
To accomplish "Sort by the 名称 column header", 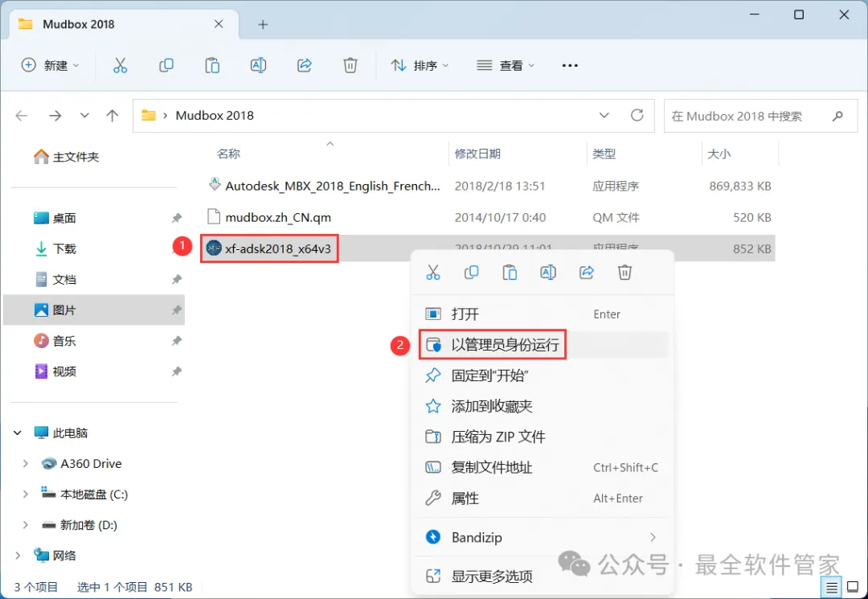I will point(228,154).
